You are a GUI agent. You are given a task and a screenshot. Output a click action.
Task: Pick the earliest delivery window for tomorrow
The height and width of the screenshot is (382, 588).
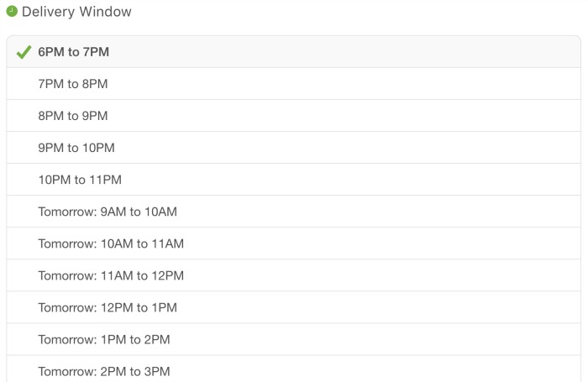click(x=108, y=212)
